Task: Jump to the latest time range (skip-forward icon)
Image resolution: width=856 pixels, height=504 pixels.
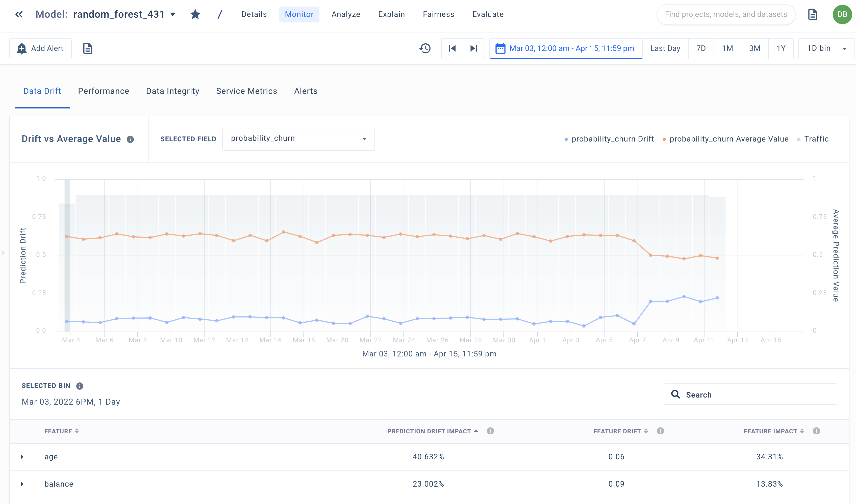Action: 474,49
